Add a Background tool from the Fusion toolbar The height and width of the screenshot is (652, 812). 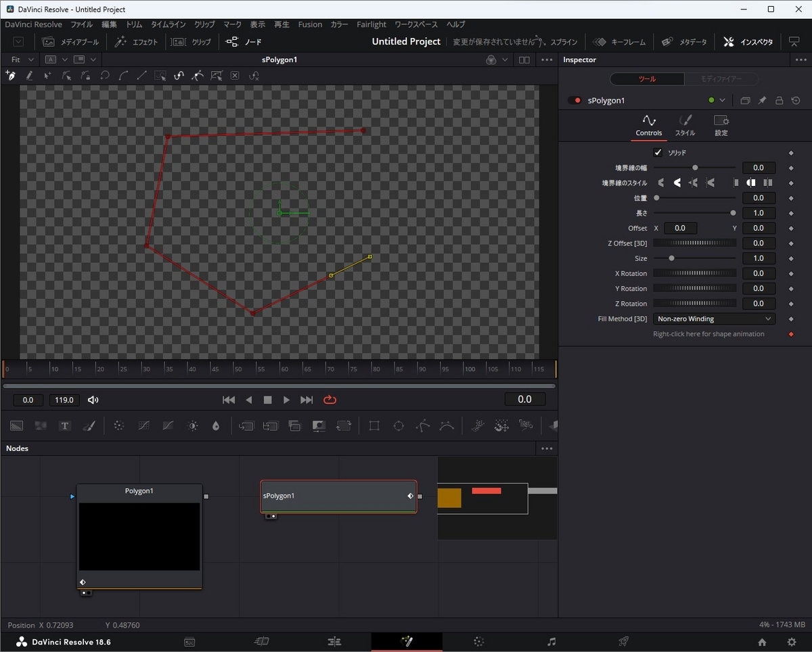point(17,426)
